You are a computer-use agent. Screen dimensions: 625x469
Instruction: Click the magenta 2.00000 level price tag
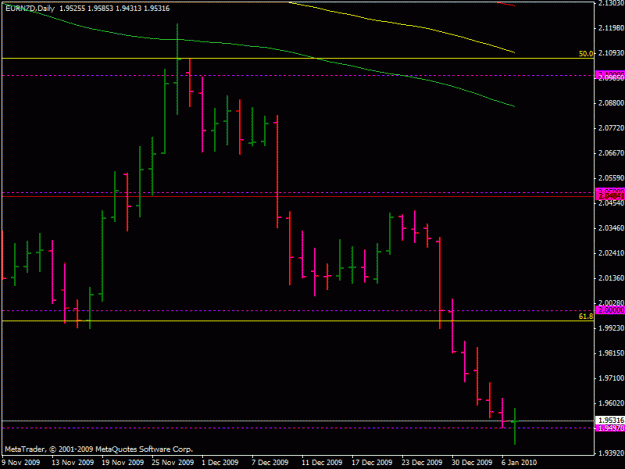tap(610, 310)
